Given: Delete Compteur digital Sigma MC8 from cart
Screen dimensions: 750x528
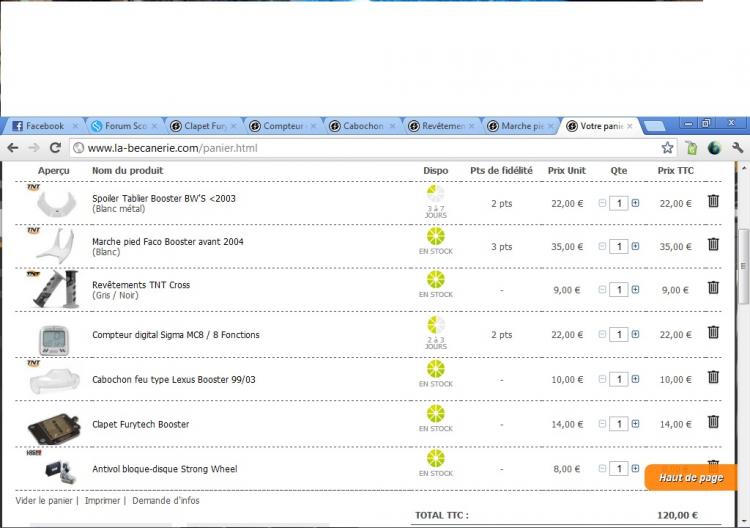Looking at the screenshot, I should [713, 333].
